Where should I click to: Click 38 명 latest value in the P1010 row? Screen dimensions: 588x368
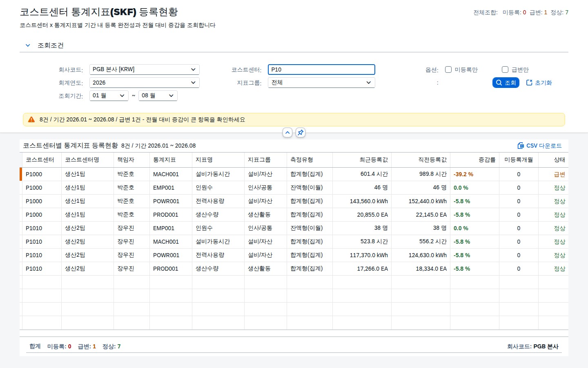click(x=381, y=228)
